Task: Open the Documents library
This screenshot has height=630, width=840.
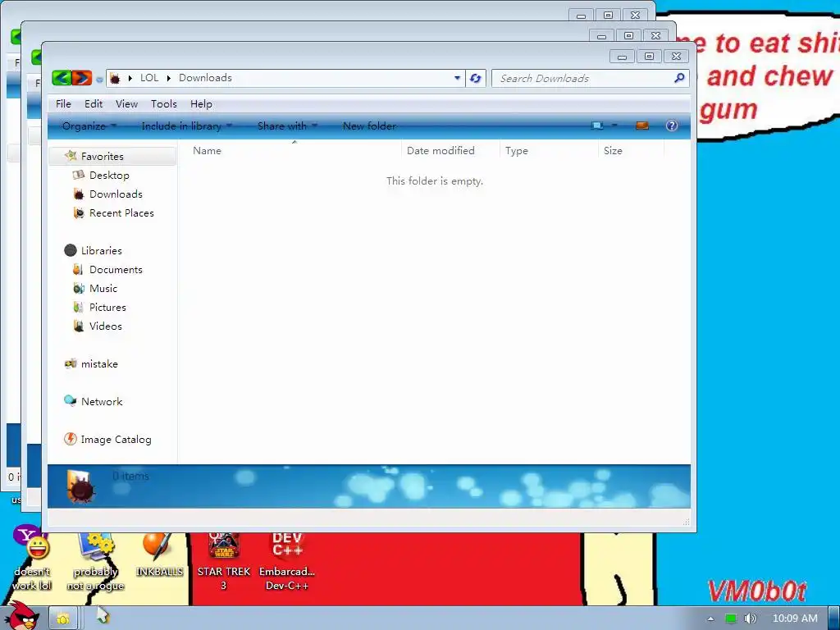Action: coord(116,269)
